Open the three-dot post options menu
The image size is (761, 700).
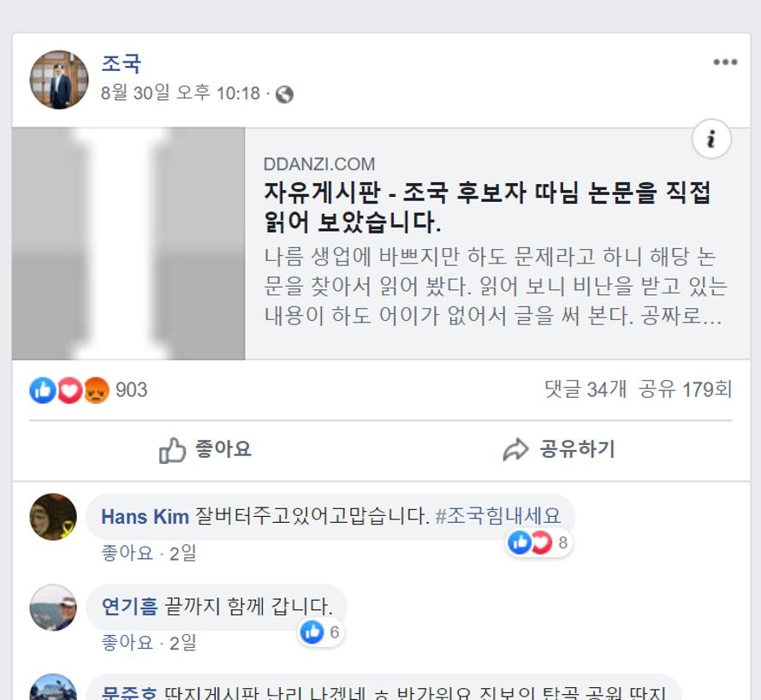tap(725, 62)
